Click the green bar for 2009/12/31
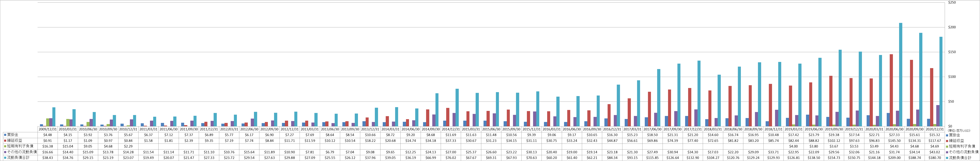This screenshot has width=980, height=161. pos(47,122)
